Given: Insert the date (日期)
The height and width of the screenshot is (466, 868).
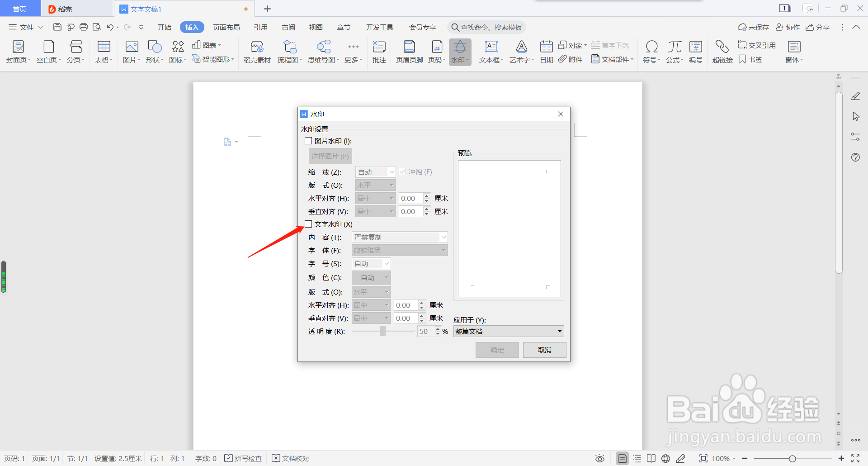Looking at the screenshot, I should (x=547, y=52).
